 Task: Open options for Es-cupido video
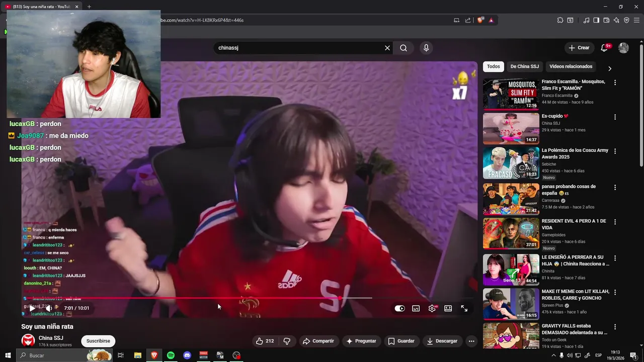pyautogui.click(x=615, y=117)
